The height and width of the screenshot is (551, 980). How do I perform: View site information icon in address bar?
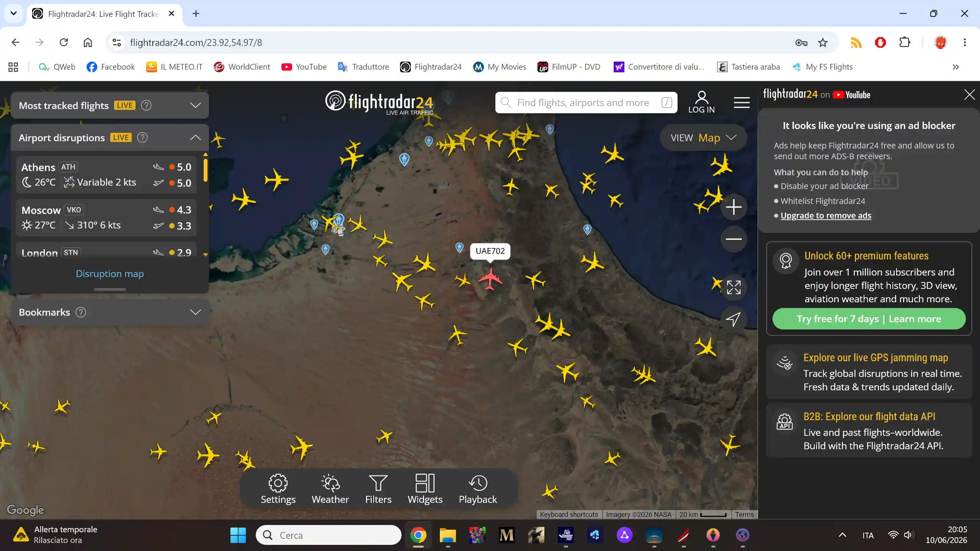tap(116, 42)
